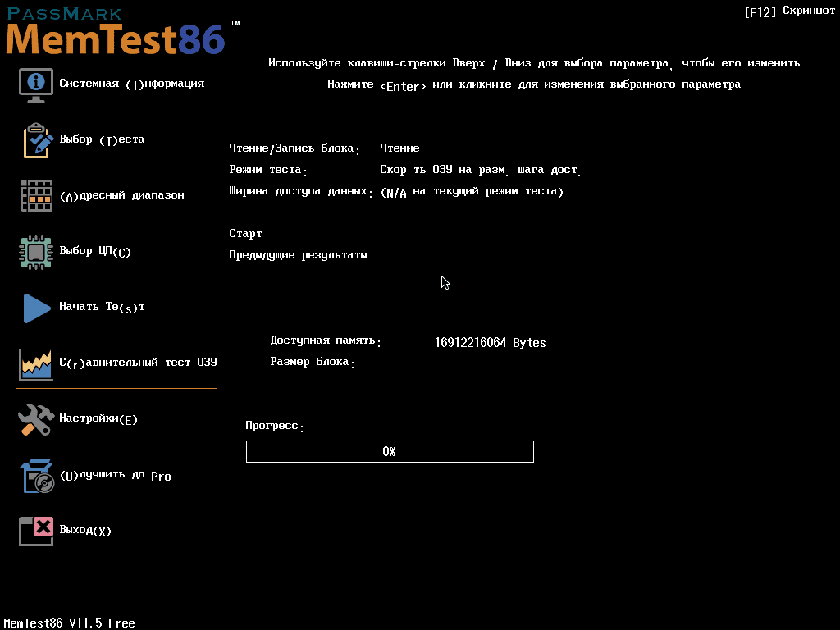This screenshot has height=630, width=840.
Task: Choose 'Выход(X)' label to quit
Action: (x=85, y=530)
